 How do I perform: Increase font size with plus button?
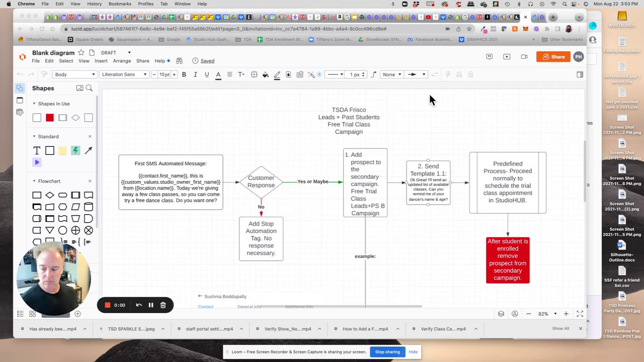(174, 74)
